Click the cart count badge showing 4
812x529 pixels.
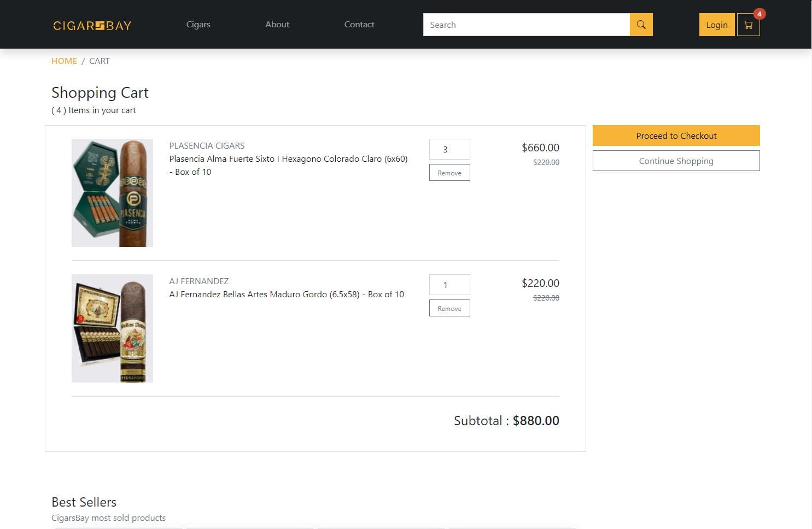tap(759, 14)
